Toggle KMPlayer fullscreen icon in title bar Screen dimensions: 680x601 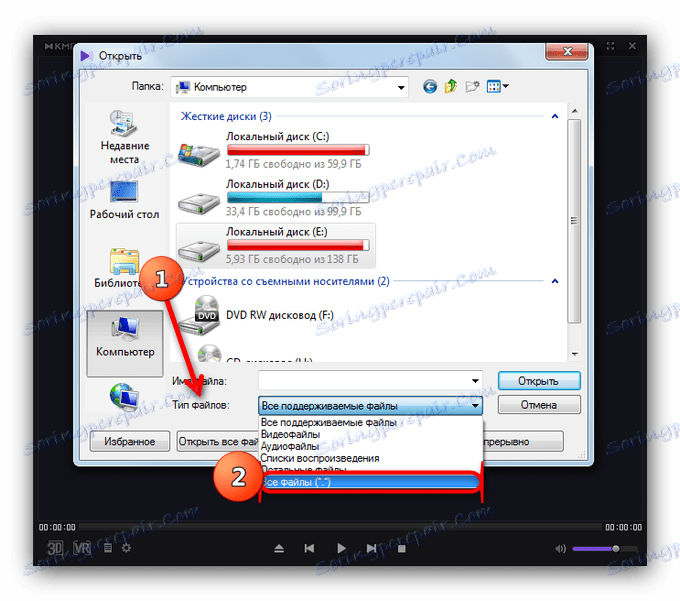(x=611, y=46)
